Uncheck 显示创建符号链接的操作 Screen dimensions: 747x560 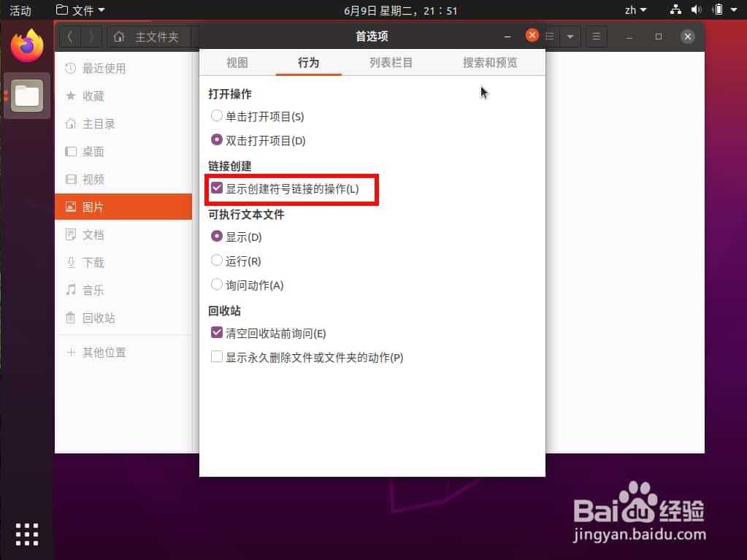[216, 188]
